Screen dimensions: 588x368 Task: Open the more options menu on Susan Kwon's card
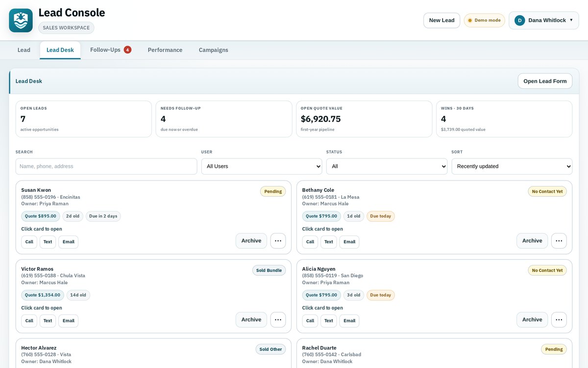click(x=278, y=241)
